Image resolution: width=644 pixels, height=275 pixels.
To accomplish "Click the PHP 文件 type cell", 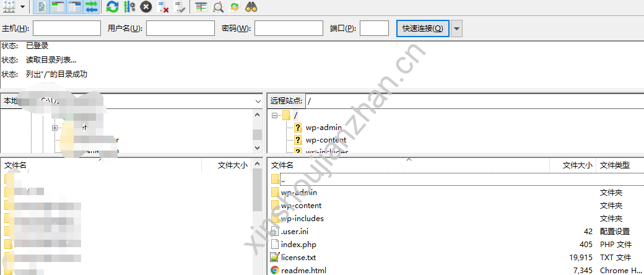I will point(616,245).
